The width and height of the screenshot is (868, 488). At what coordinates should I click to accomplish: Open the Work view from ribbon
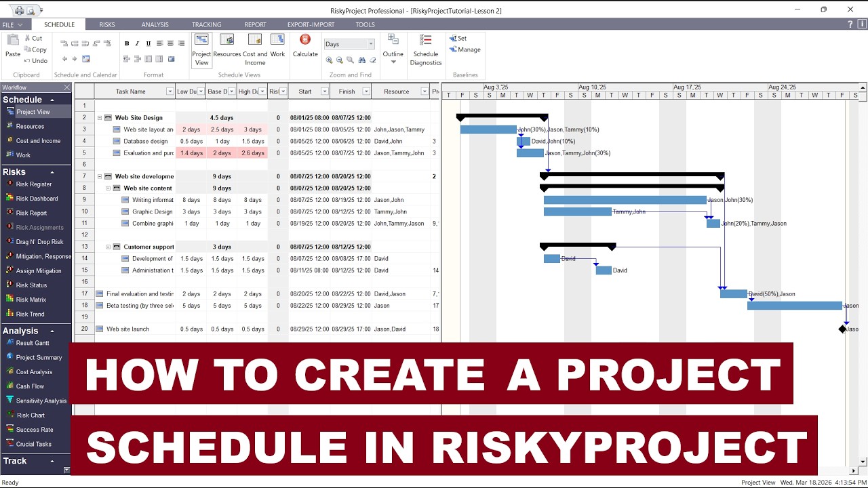(x=277, y=46)
